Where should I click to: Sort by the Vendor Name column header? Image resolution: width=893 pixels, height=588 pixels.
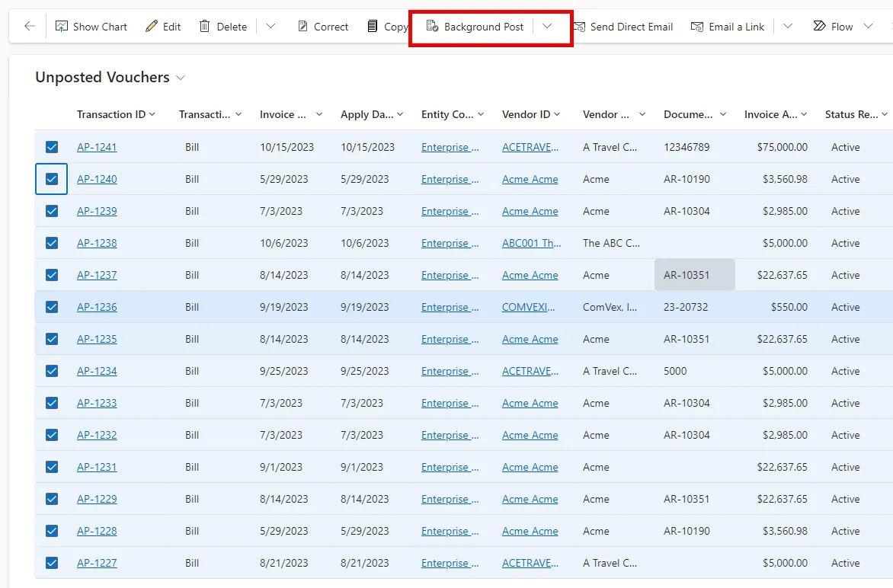tap(606, 114)
